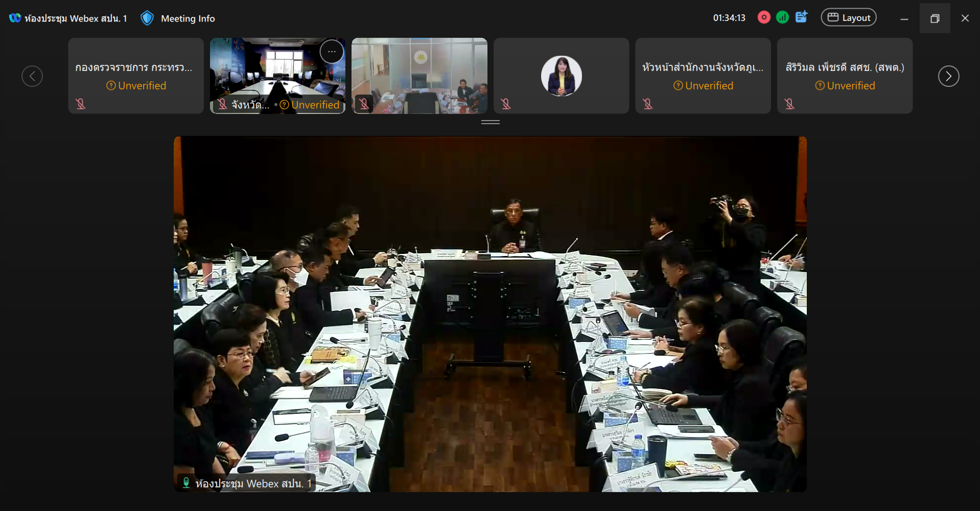The height and width of the screenshot is (511, 980).
Task: Open Meeting Info
Action: 188,18
